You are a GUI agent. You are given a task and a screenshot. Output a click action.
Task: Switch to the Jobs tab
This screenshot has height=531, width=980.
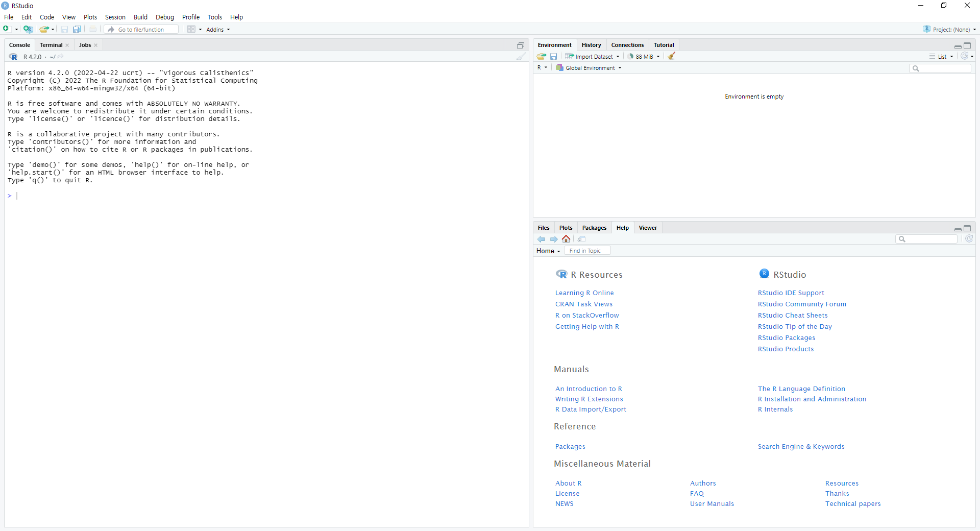pyautogui.click(x=85, y=45)
